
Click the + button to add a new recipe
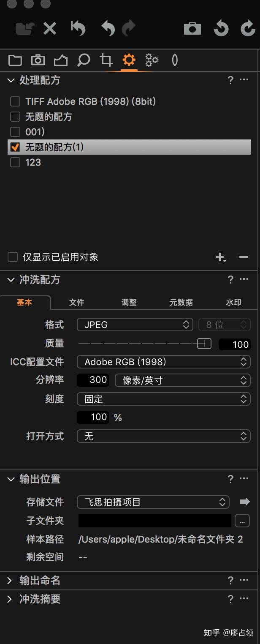[220, 257]
